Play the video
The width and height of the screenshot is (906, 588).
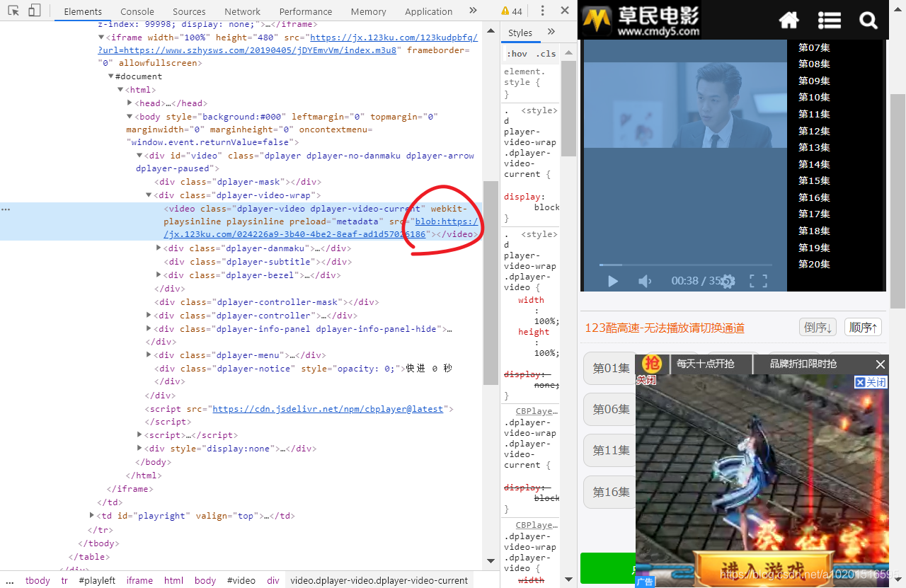[613, 281]
